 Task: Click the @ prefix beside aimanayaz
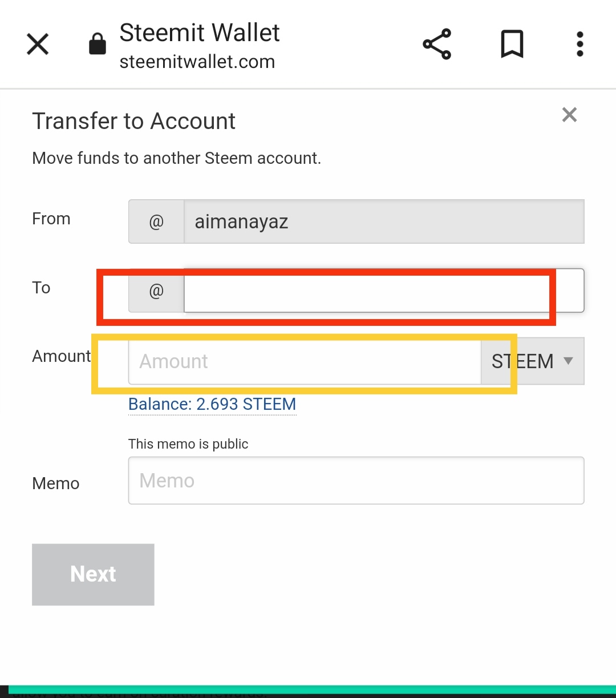pyautogui.click(x=156, y=221)
